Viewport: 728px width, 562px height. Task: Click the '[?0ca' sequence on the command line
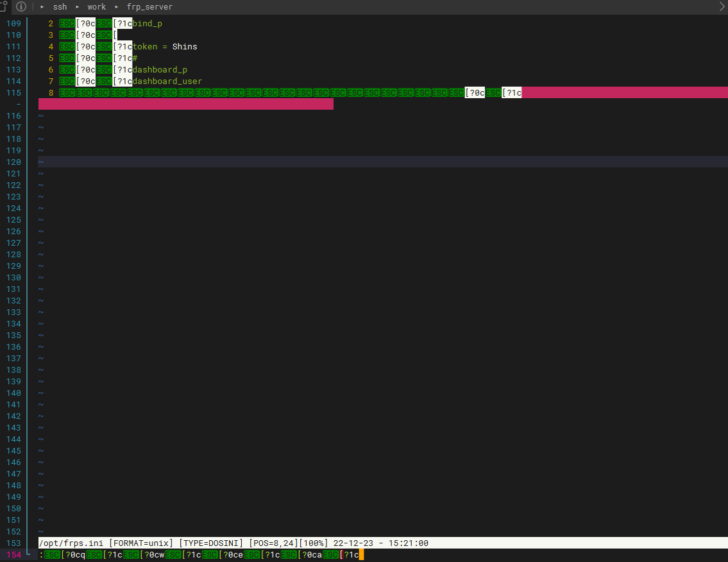(x=310, y=554)
